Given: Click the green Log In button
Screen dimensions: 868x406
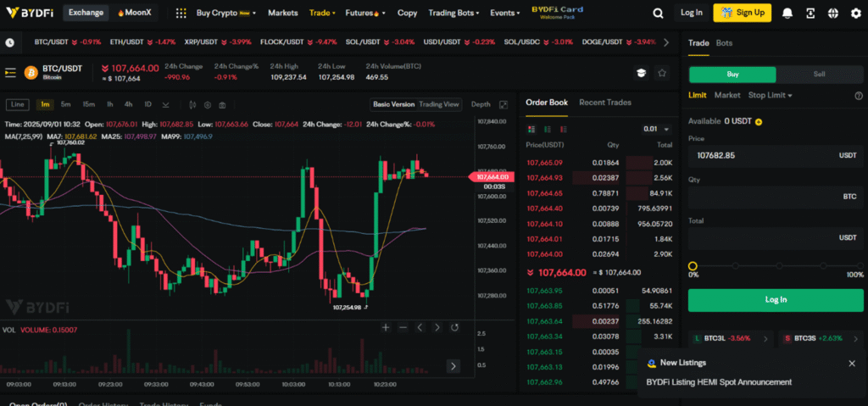Looking at the screenshot, I should click(x=776, y=300).
